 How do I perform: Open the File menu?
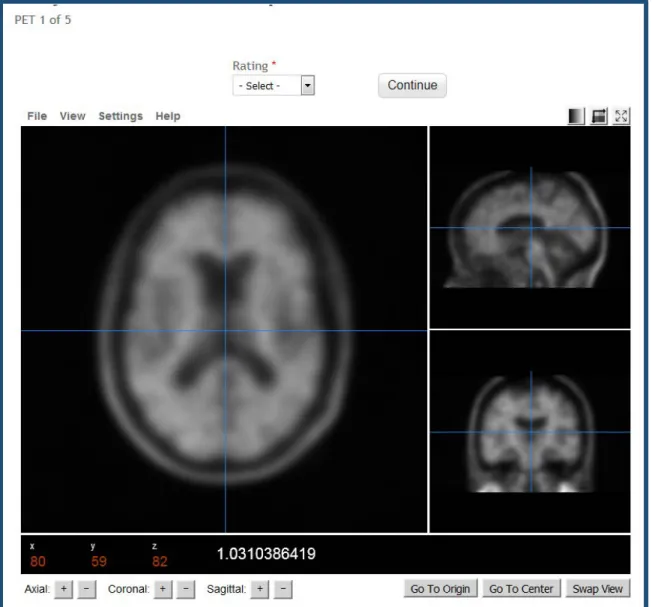[x=37, y=116]
